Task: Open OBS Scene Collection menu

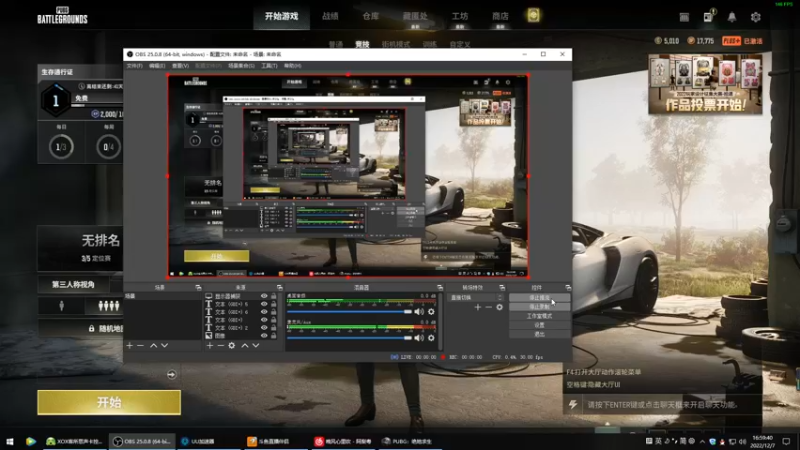Action: click(241, 66)
